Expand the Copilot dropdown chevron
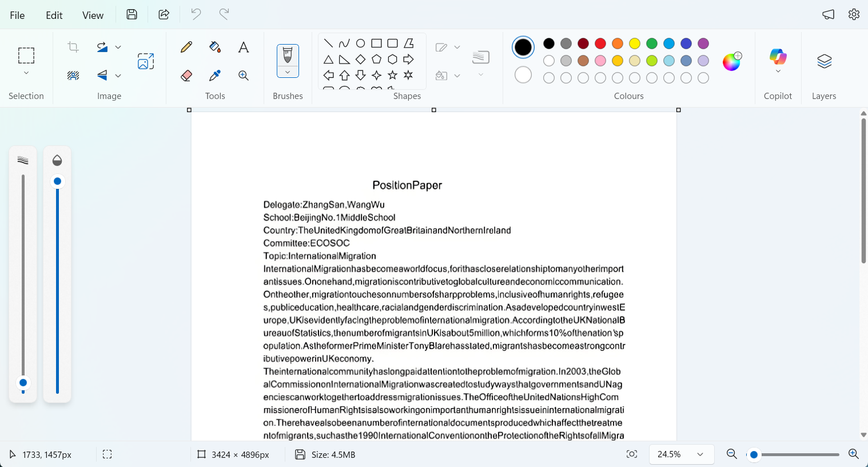The height and width of the screenshot is (467, 868). [778, 72]
